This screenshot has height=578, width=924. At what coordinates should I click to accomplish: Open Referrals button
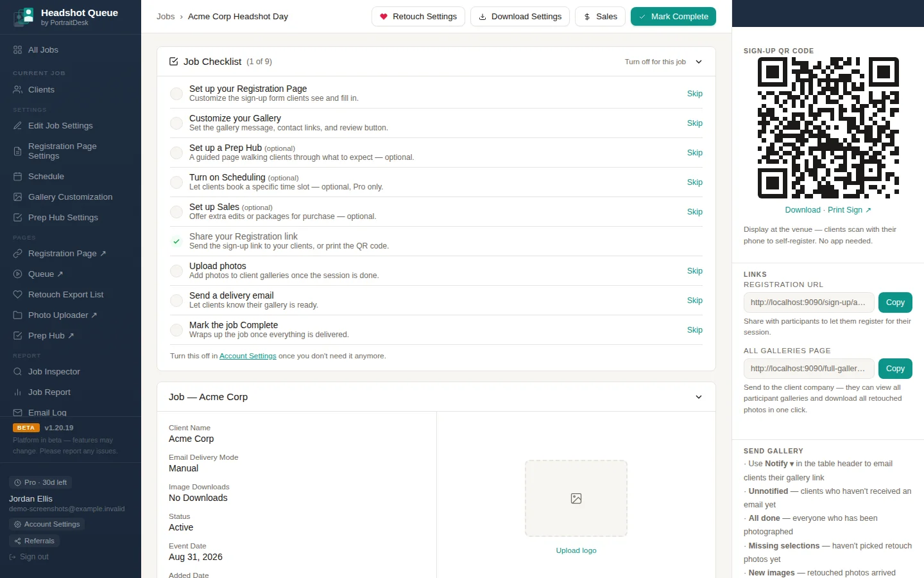click(x=34, y=541)
